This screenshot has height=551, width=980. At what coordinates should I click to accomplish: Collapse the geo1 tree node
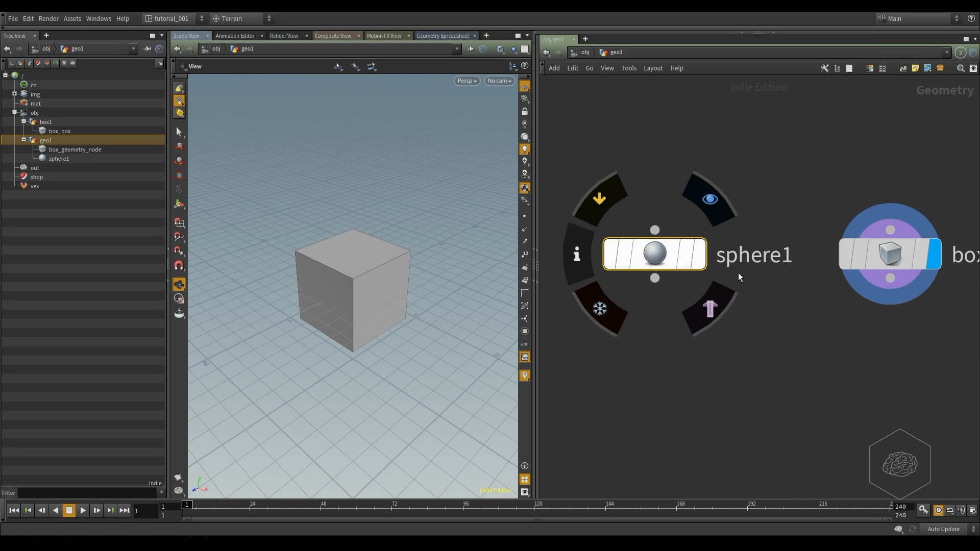coord(23,140)
